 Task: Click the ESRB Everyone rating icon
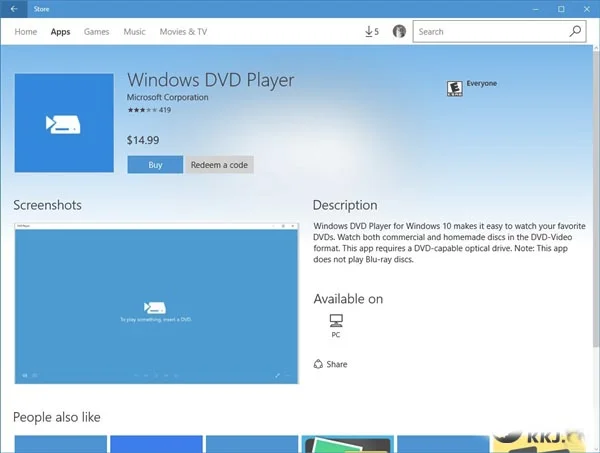pyautogui.click(x=455, y=88)
